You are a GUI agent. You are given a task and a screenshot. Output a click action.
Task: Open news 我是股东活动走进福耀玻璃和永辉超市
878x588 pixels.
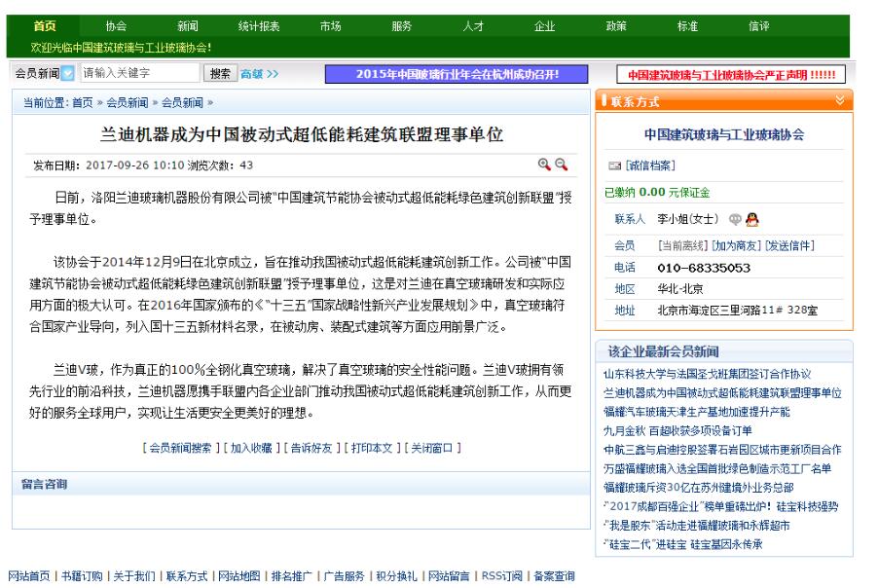click(x=697, y=526)
